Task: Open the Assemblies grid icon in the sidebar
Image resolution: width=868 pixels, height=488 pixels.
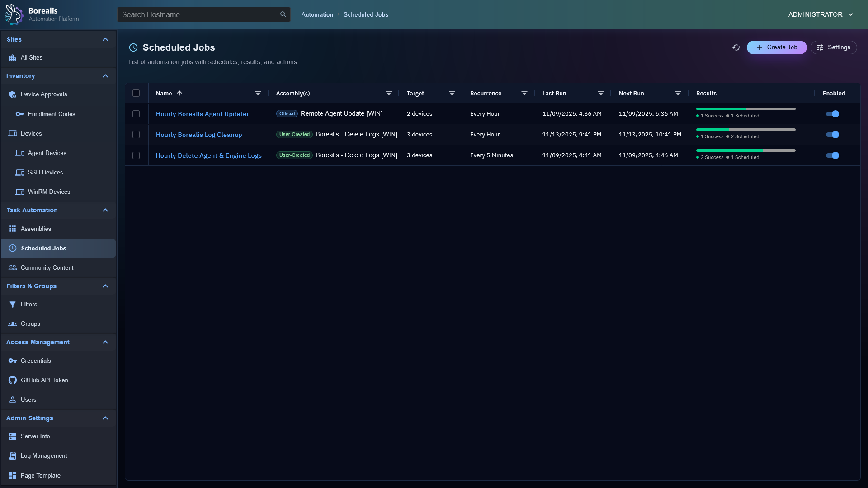Action: pos(13,229)
